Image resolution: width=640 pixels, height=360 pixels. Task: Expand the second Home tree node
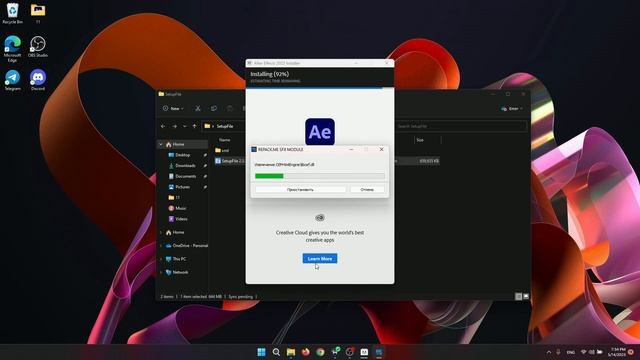click(x=161, y=232)
